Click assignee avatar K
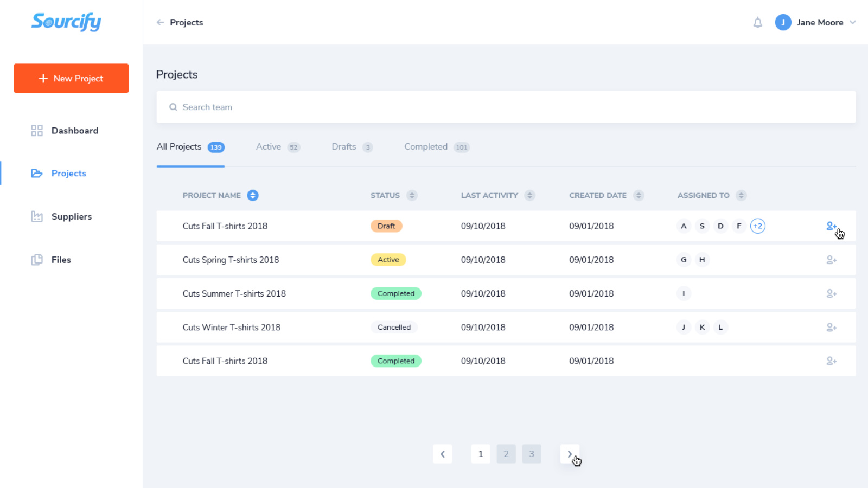Screen dimensions: 868x488 (x=702, y=327)
